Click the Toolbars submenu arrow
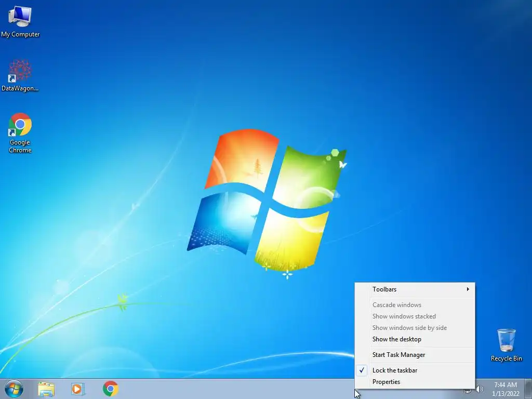532x399 pixels. point(468,289)
